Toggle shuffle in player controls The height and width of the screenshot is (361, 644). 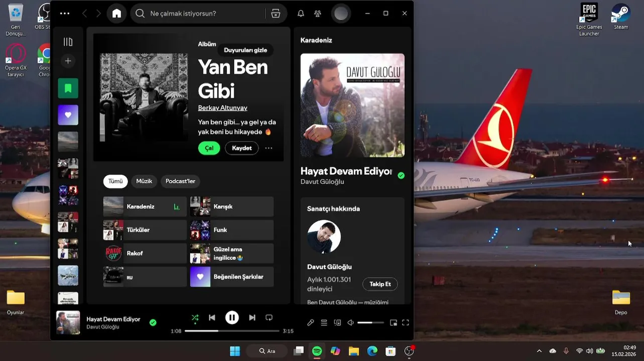(195, 317)
